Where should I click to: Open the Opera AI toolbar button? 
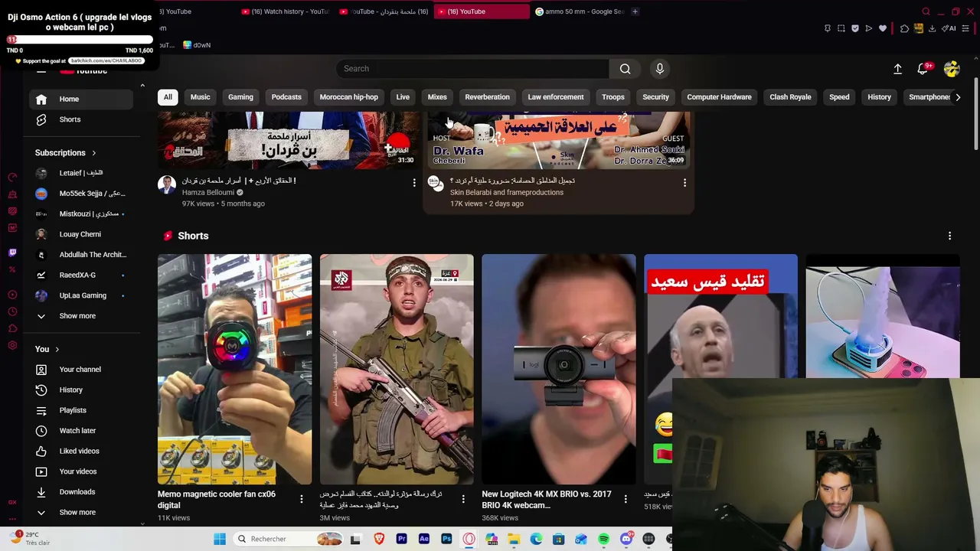click(x=949, y=28)
